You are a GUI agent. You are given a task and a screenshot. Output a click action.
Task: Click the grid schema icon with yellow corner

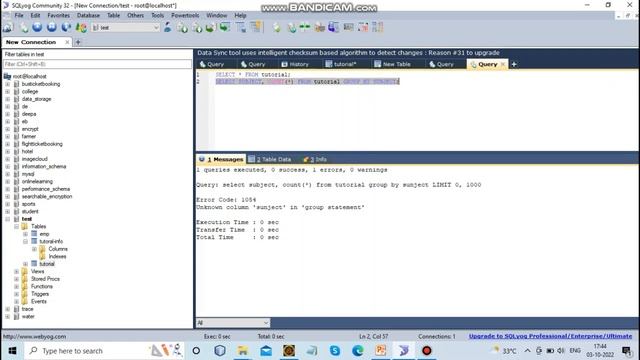pos(256,27)
